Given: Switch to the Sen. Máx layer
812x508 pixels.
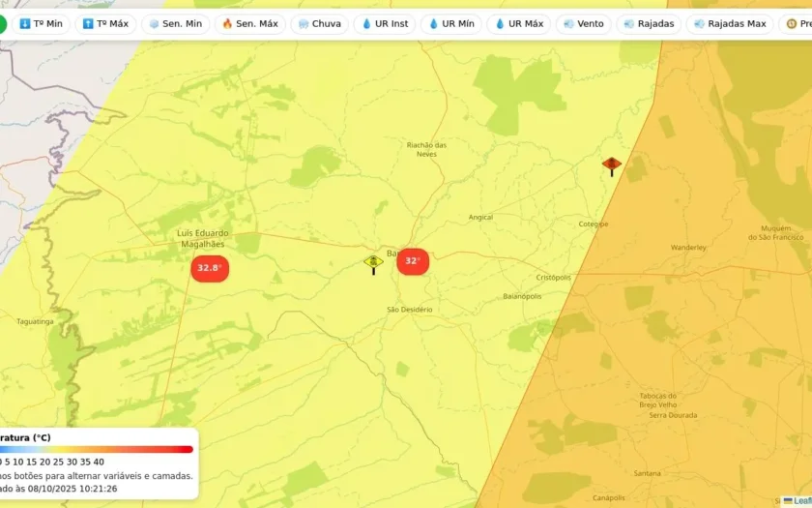Looking at the screenshot, I should point(250,24).
